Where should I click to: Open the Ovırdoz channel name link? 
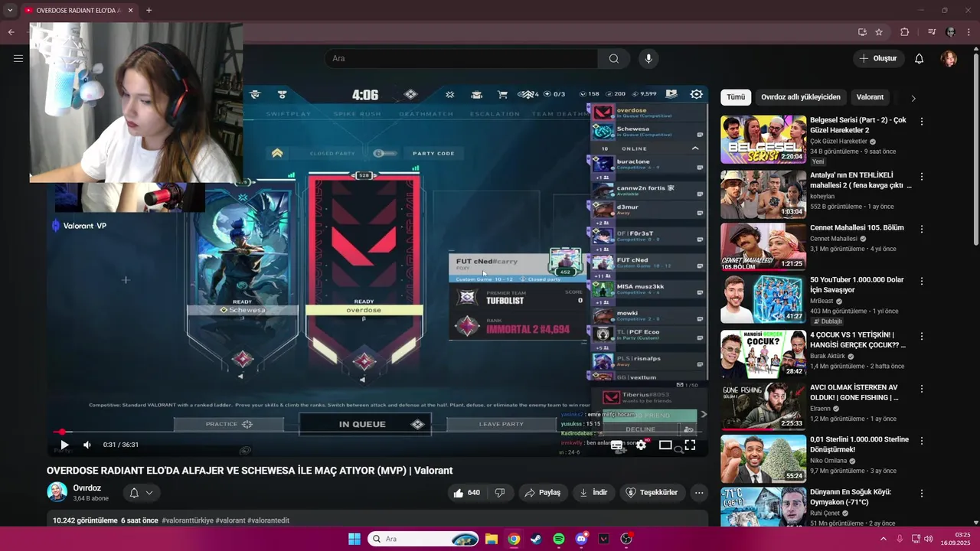tap(87, 487)
